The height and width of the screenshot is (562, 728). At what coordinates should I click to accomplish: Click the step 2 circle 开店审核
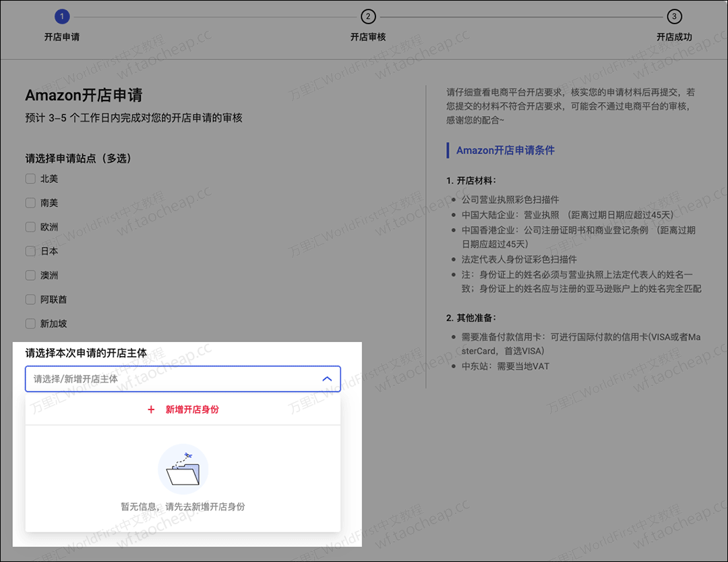[368, 17]
